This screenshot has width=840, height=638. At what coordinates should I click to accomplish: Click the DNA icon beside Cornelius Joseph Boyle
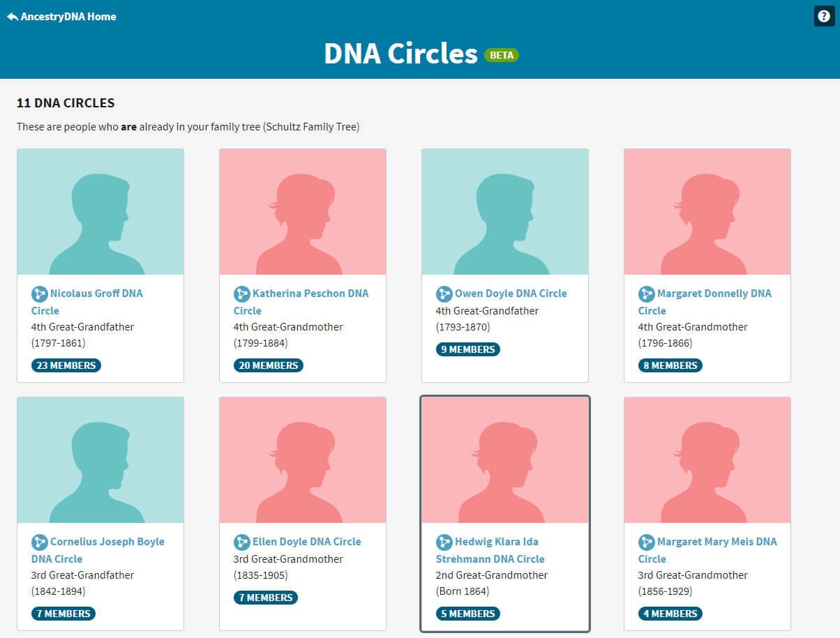pos(38,542)
